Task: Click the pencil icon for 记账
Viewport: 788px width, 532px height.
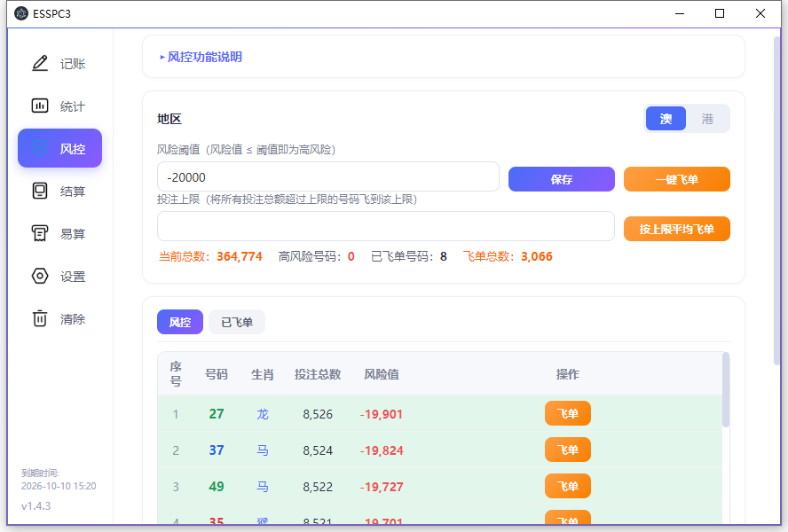Action: point(40,63)
